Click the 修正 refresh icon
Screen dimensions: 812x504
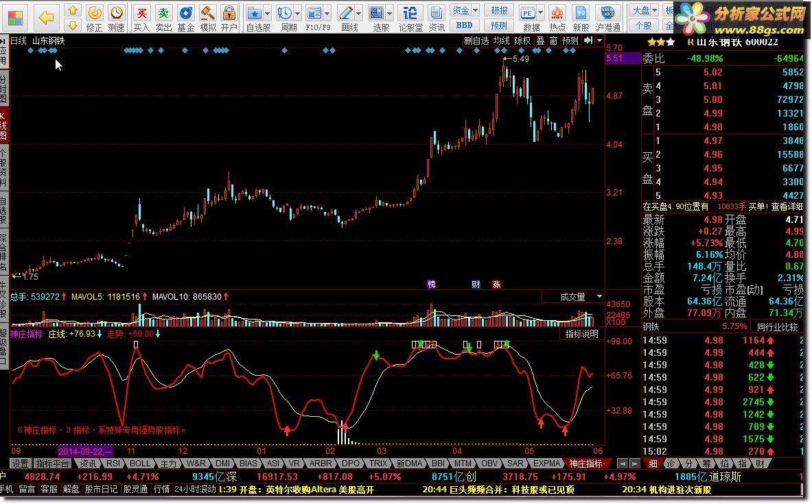coord(94,12)
